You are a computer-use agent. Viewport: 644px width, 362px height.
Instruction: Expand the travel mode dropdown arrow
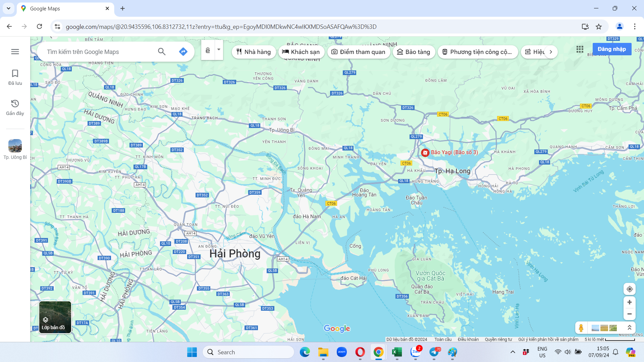[219, 50]
